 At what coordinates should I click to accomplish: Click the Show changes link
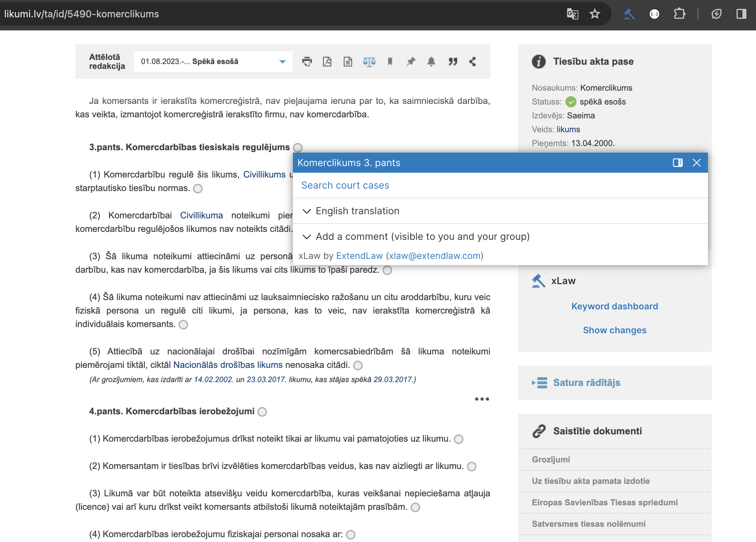[x=615, y=330]
